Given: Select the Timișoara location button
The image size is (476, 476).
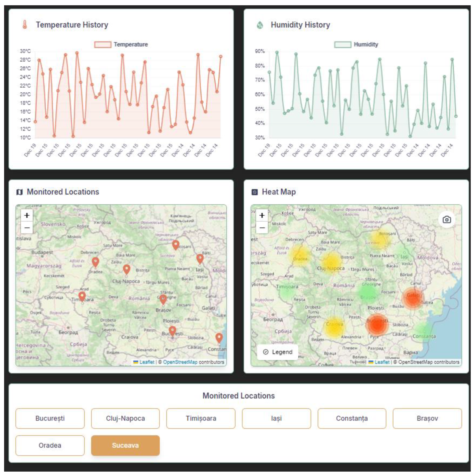Looking at the screenshot, I should (201, 418).
